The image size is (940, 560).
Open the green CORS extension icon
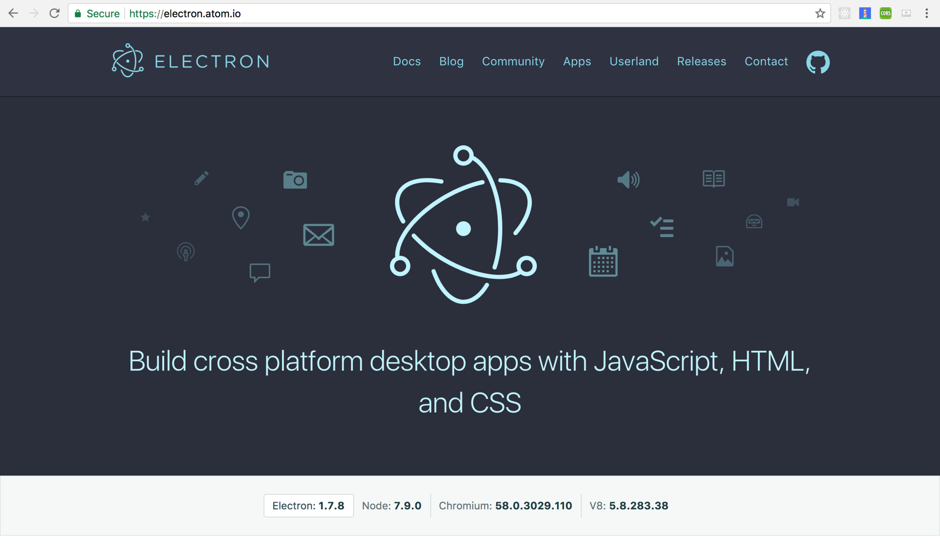point(885,13)
